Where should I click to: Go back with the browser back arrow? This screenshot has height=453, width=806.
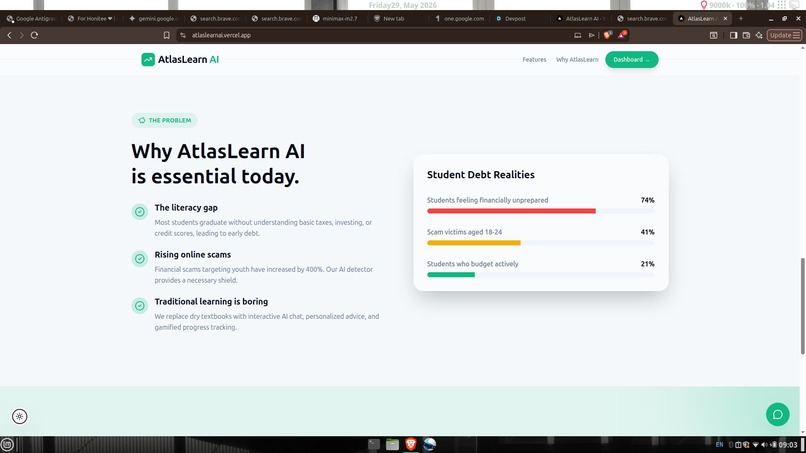[x=9, y=35]
